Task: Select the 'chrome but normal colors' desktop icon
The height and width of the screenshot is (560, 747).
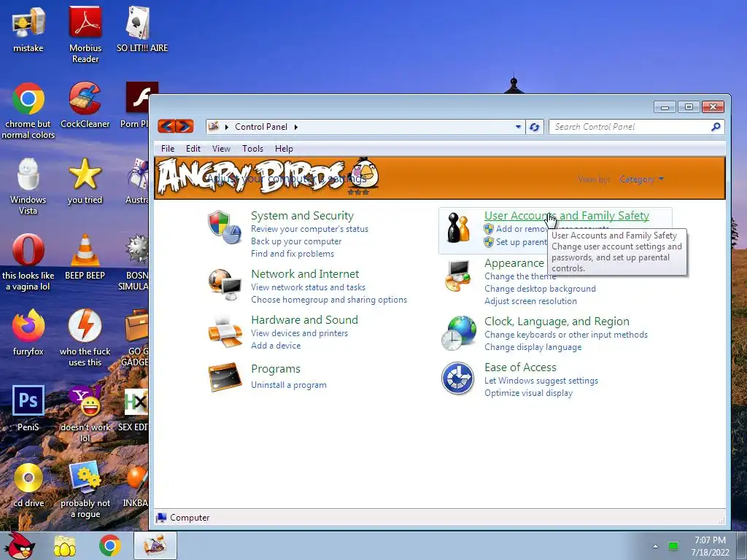Action: 28,111
